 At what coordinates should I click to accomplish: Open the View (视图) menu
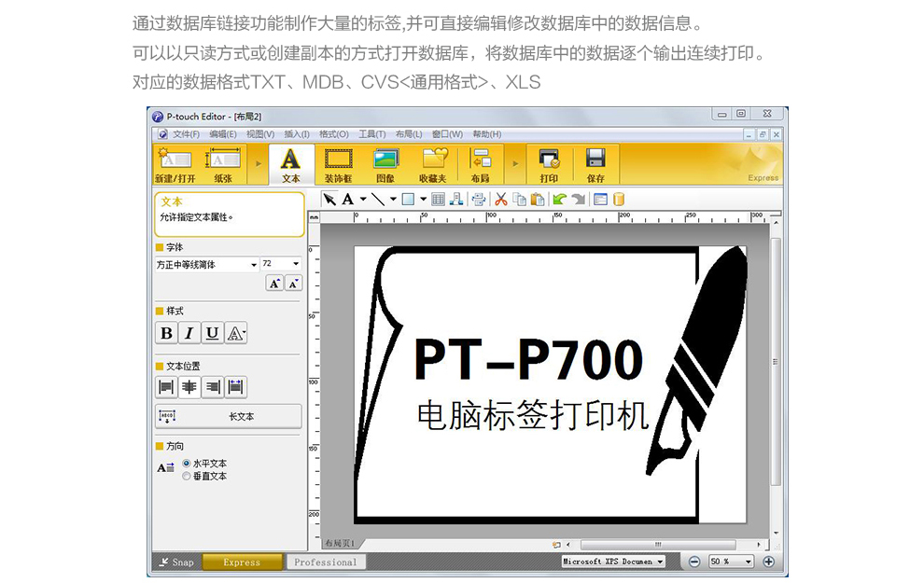pos(259,134)
